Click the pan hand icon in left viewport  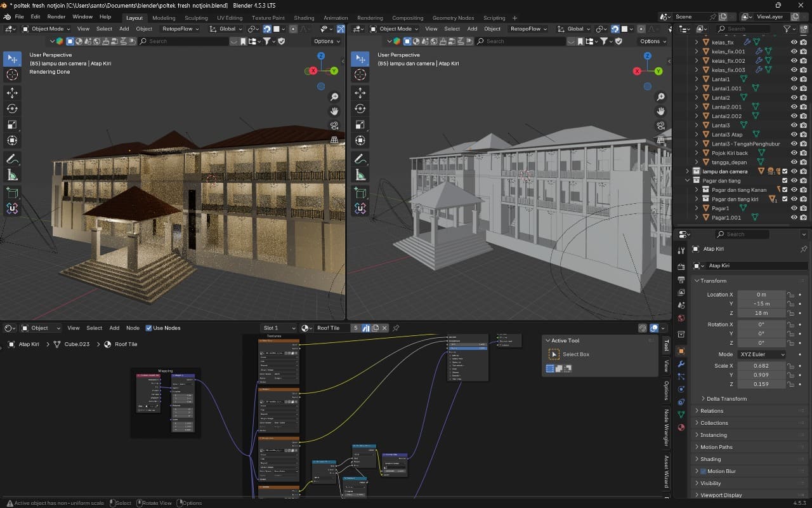pyautogui.click(x=334, y=111)
